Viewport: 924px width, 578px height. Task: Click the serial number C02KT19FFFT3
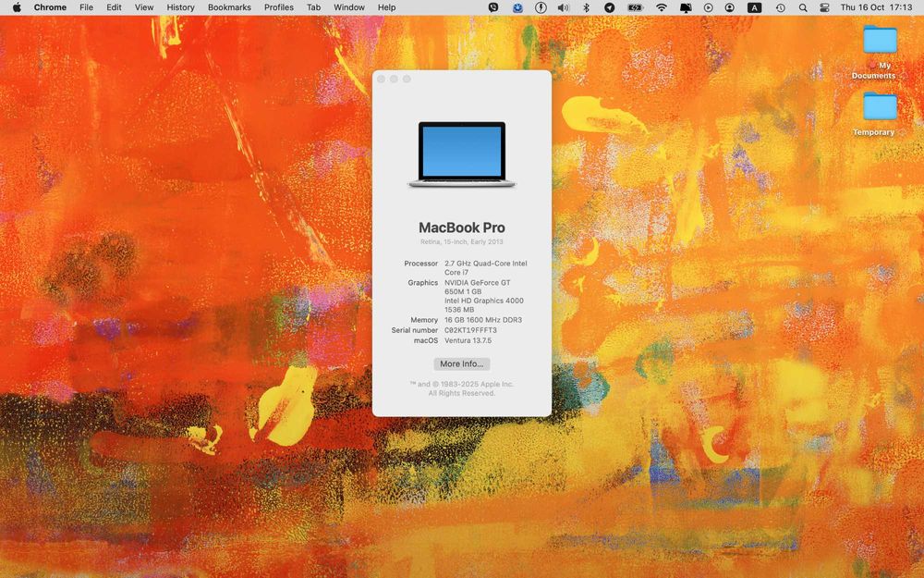pyautogui.click(x=470, y=330)
